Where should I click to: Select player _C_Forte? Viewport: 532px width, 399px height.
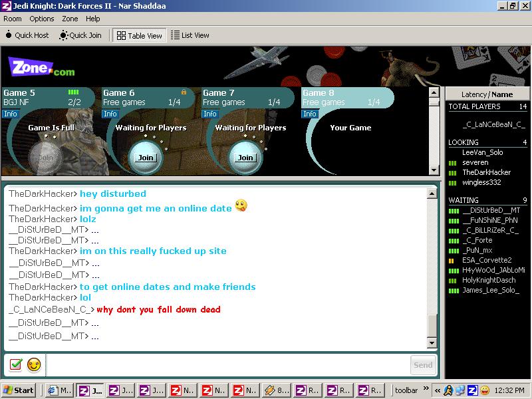[x=477, y=240]
